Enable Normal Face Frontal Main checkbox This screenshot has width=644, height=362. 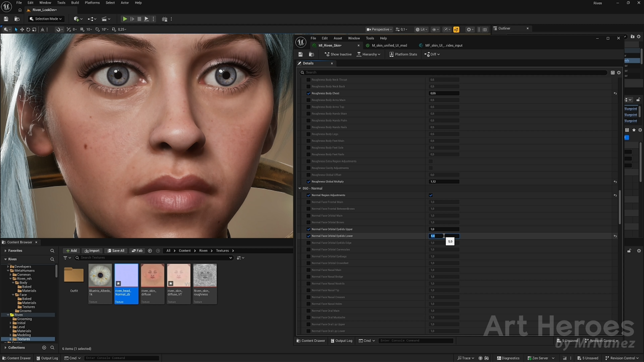point(309,202)
